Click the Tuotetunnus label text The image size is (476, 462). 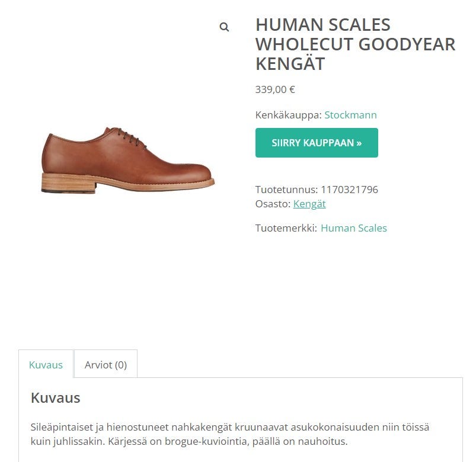(x=286, y=190)
